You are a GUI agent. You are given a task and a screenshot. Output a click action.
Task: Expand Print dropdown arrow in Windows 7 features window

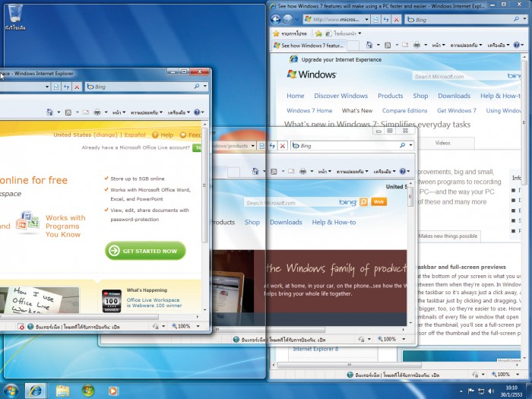coord(426,45)
